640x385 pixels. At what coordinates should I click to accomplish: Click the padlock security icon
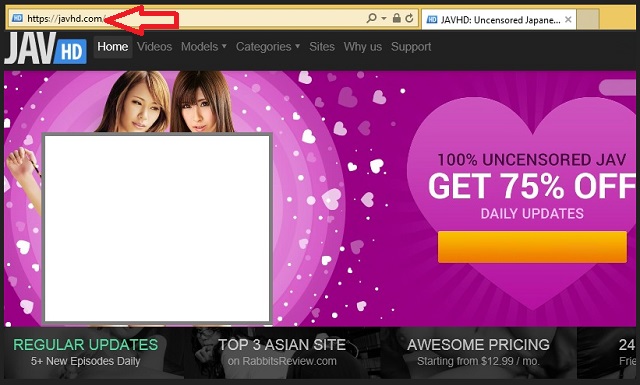[396, 18]
